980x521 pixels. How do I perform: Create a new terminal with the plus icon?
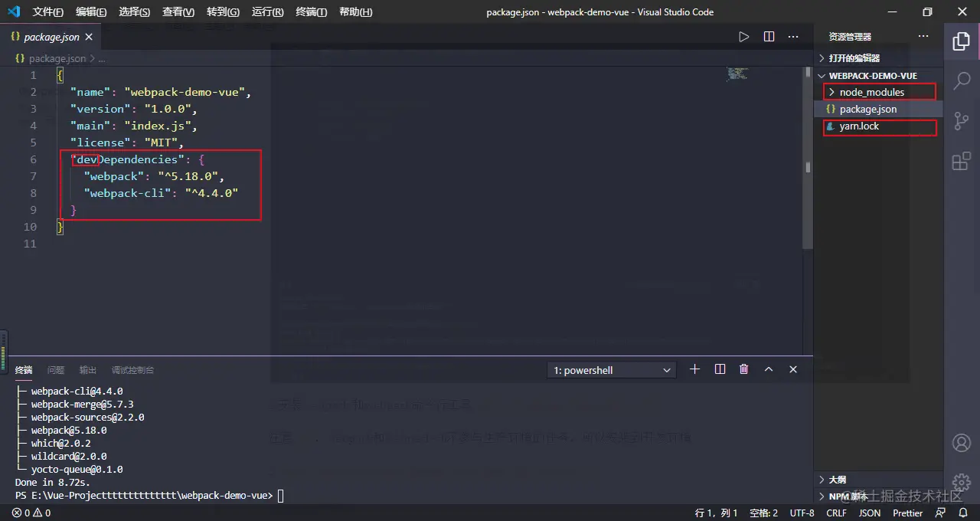694,369
